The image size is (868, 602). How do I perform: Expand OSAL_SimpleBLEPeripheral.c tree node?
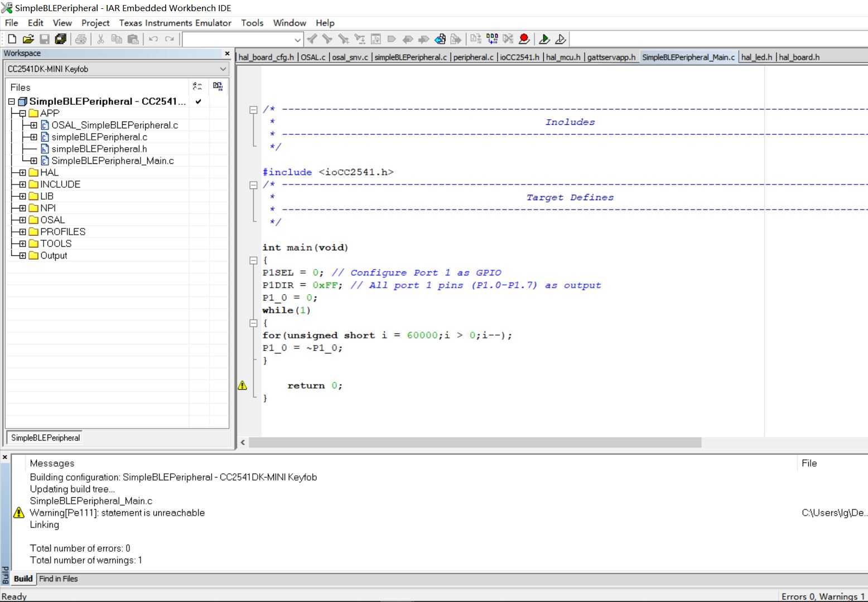33,125
